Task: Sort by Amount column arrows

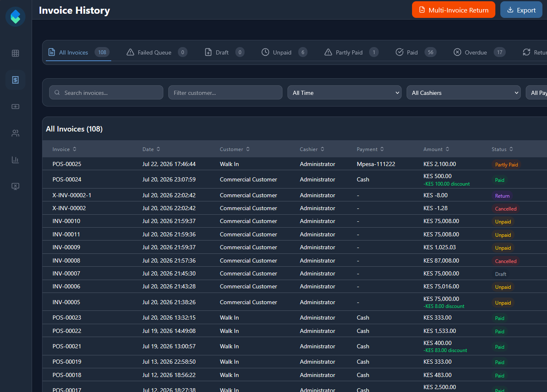Action: coord(447,149)
